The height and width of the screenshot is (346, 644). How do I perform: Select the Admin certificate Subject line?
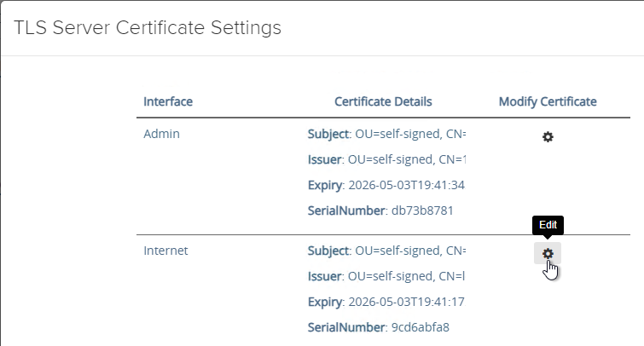point(387,134)
